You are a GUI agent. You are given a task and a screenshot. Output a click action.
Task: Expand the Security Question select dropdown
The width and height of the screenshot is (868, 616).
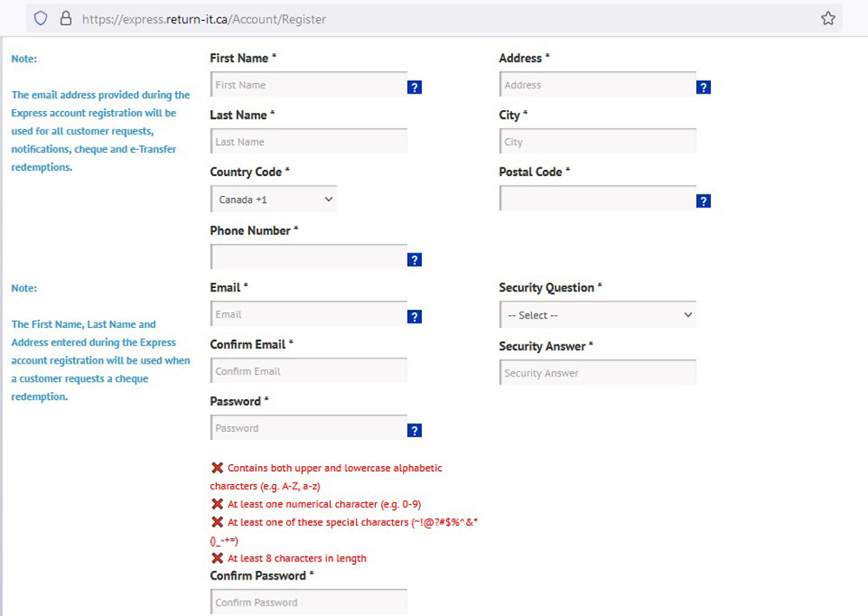(x=598, y=315)
